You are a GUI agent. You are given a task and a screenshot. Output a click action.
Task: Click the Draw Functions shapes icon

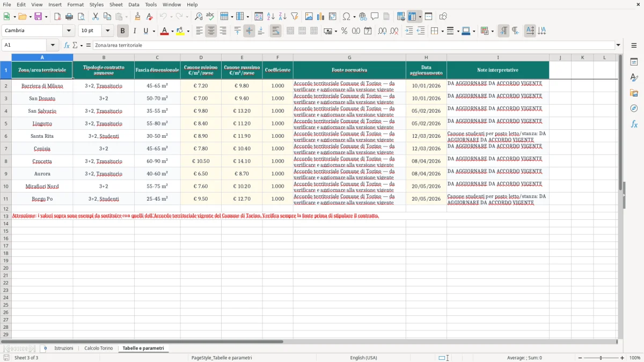pyautogui.click(x=443, y=17)
